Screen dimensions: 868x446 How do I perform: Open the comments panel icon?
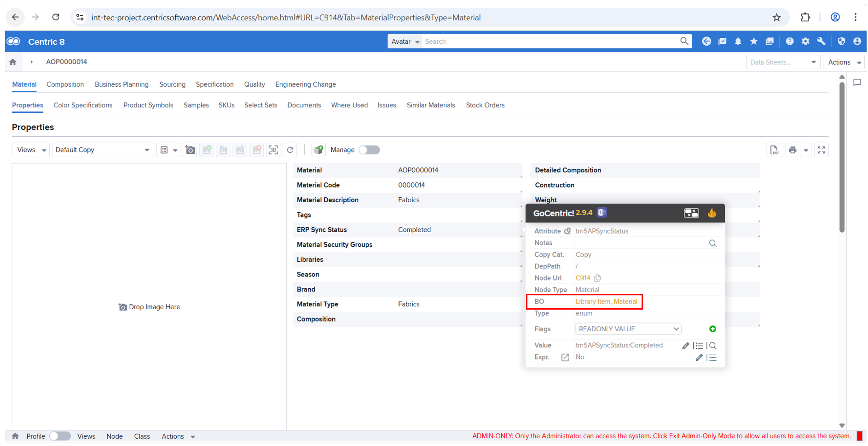click(x=857, y=82)
